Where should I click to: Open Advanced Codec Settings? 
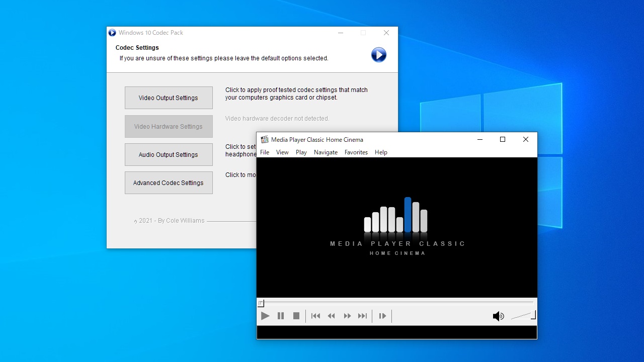(169, 183)
